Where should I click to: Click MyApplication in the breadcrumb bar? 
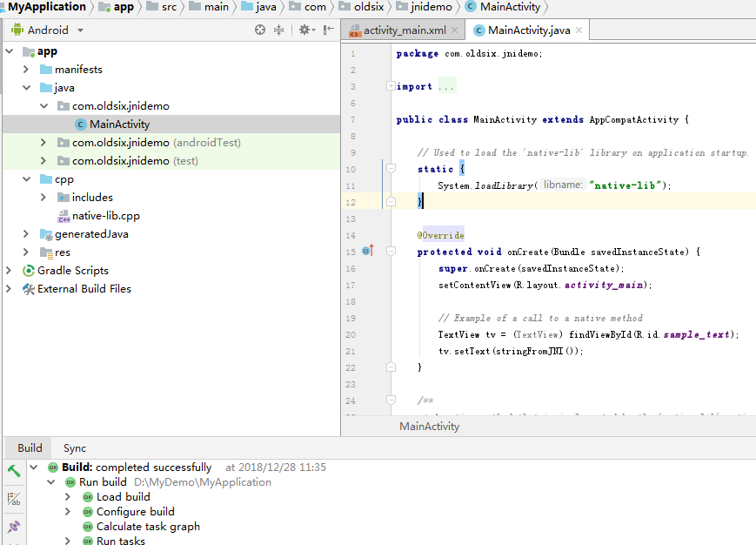(x=47, y=7)
